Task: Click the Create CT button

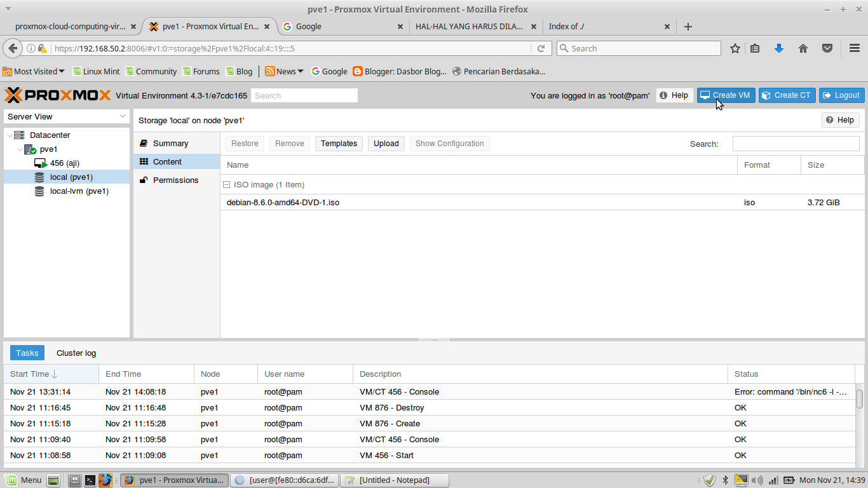Action: tap(787, 95)
